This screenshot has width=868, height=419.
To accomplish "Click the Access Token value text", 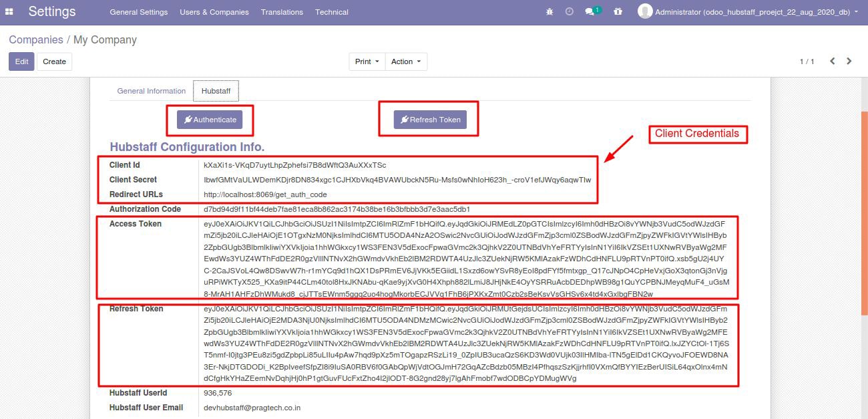I will [467, 259].
